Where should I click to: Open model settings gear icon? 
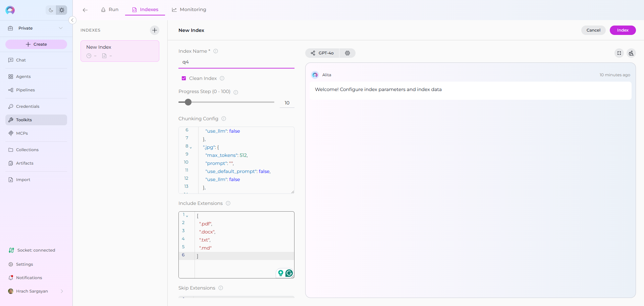[347, 53]
